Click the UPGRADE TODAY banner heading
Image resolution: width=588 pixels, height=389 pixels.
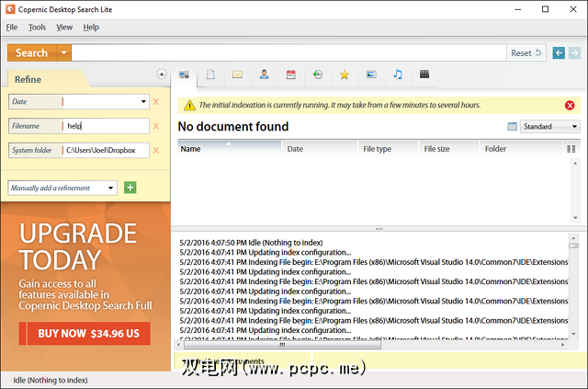coord(78,246)
